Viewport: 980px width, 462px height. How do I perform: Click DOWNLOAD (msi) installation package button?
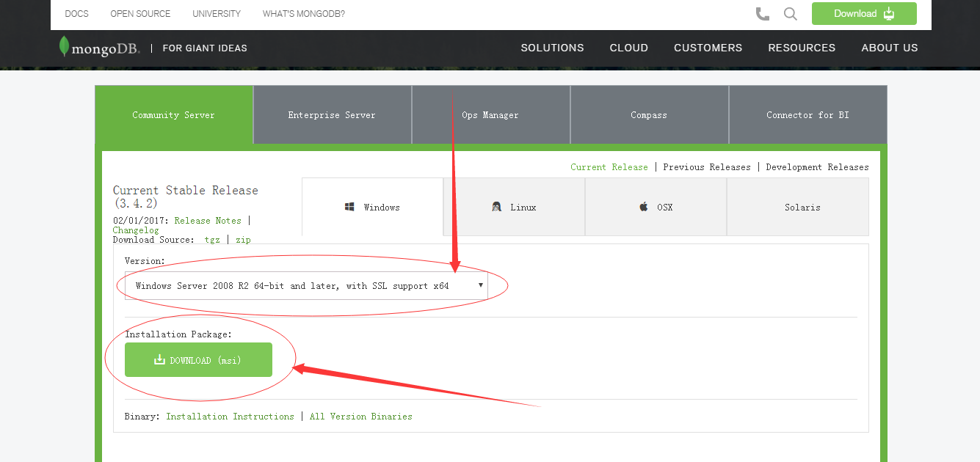click(198, 360)
